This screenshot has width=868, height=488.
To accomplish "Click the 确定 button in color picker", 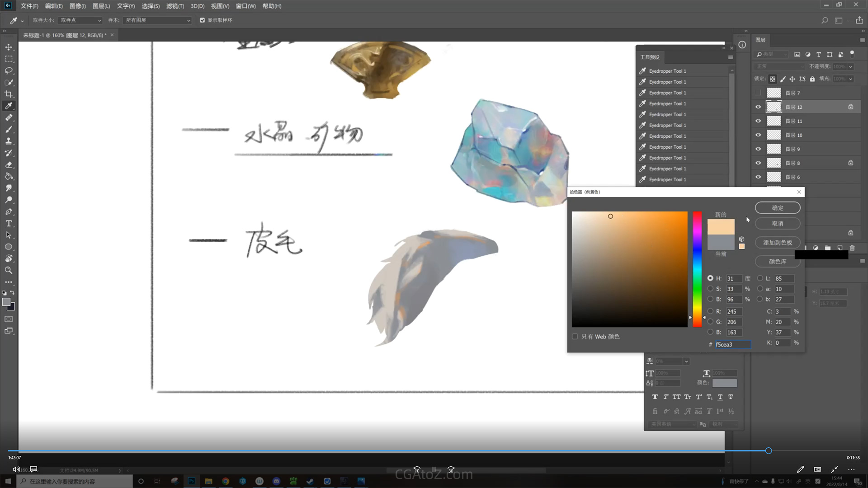I will click(x=777, y=208).
